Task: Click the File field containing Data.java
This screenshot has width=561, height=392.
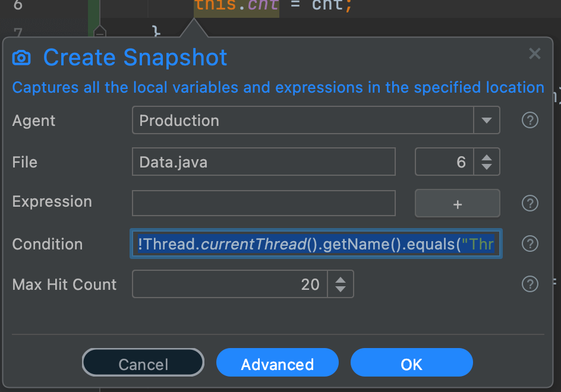Action: (x=263, y=162)
